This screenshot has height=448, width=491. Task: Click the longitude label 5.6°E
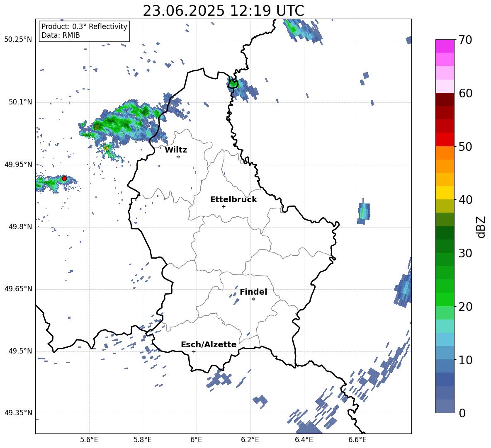[x=89, y=440]
